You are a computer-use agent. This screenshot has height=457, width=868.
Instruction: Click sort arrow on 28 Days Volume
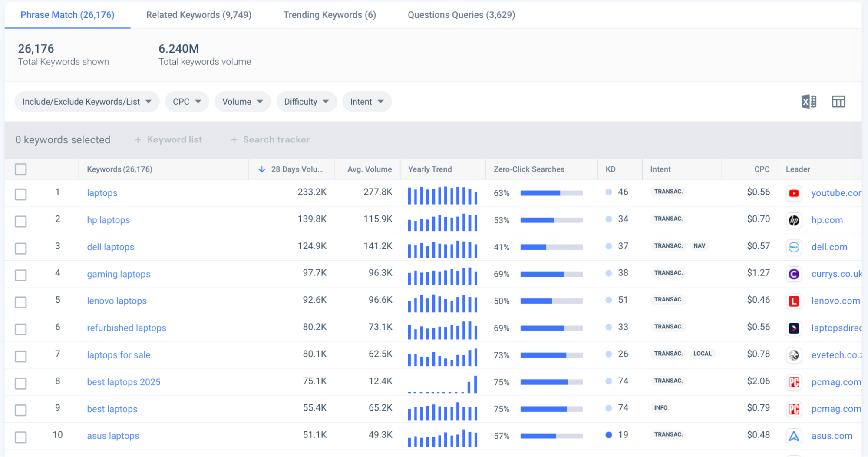click(x=262, y=169)
